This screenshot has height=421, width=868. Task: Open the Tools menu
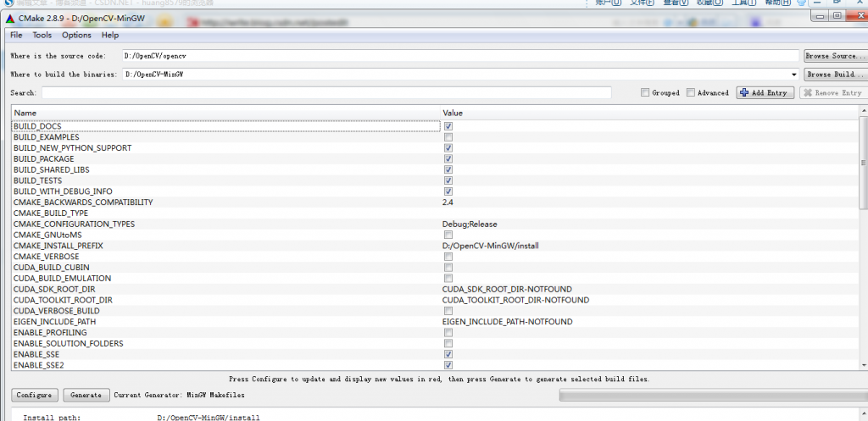click(x=42, y=35)
